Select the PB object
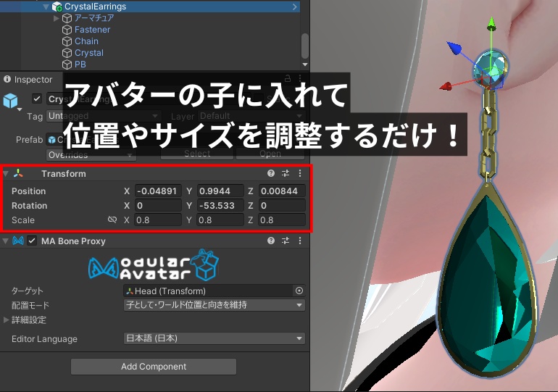This screenshot has width=558, height=392. click(80, 64)
